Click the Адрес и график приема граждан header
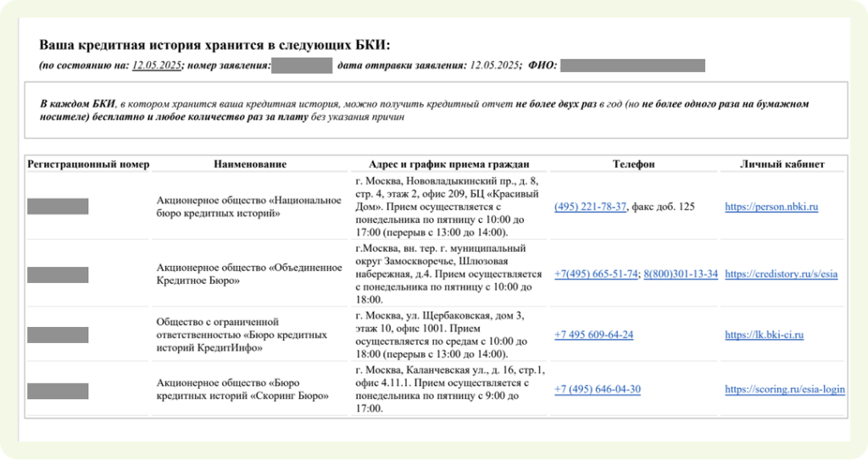The height and width of the screenshot is (460, 868). (449, 164)
